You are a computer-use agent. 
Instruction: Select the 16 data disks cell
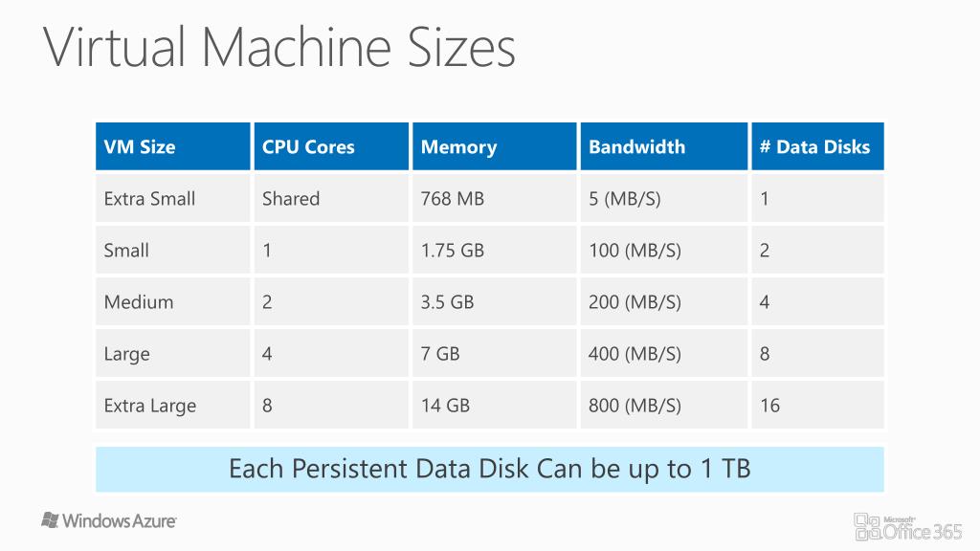[817, 406]
